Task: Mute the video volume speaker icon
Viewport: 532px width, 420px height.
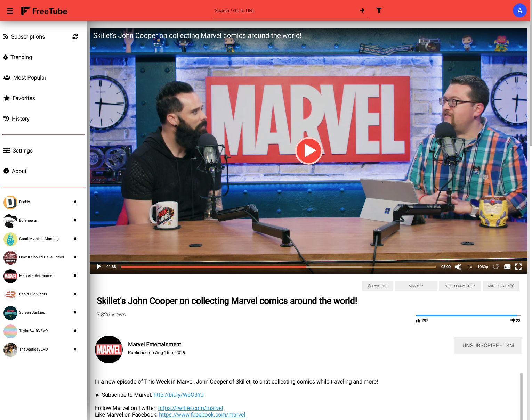Action: coord(458,267)
